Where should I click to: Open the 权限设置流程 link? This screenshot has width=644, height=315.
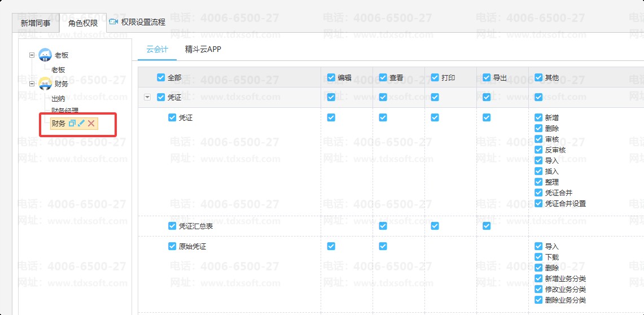click(143, 22)
